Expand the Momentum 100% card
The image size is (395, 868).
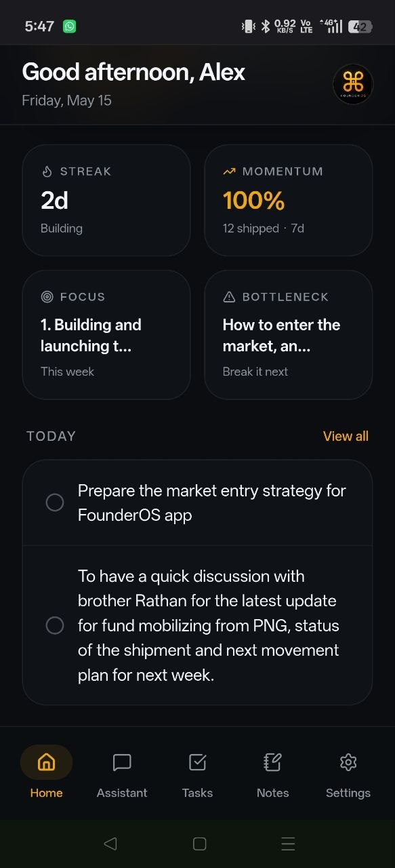tap(289, 201)
